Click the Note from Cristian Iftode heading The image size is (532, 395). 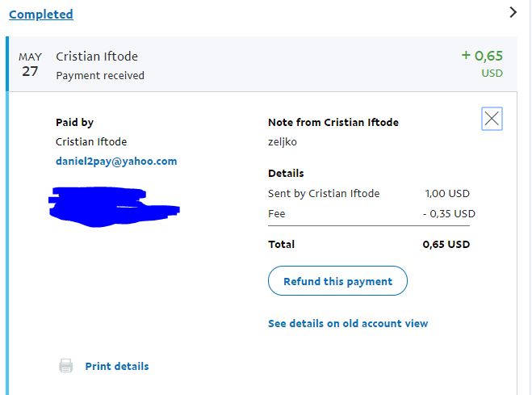coord(333,122)
